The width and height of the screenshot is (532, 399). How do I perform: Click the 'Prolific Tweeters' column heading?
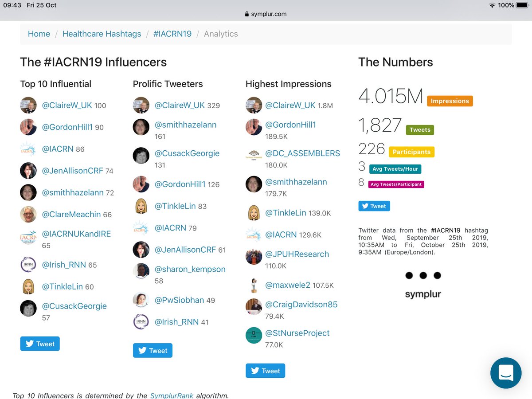pos(168,84)
